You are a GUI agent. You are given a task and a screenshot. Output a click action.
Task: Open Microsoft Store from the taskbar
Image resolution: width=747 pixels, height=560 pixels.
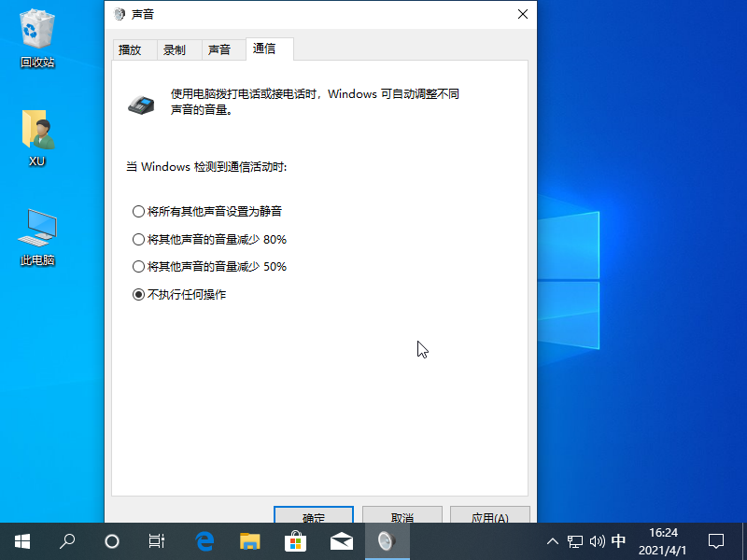(295, 540)
